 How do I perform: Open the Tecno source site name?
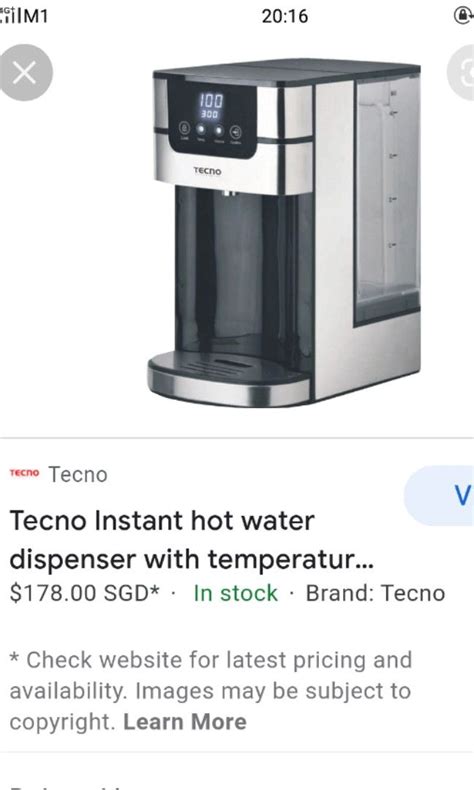(78, 474)
